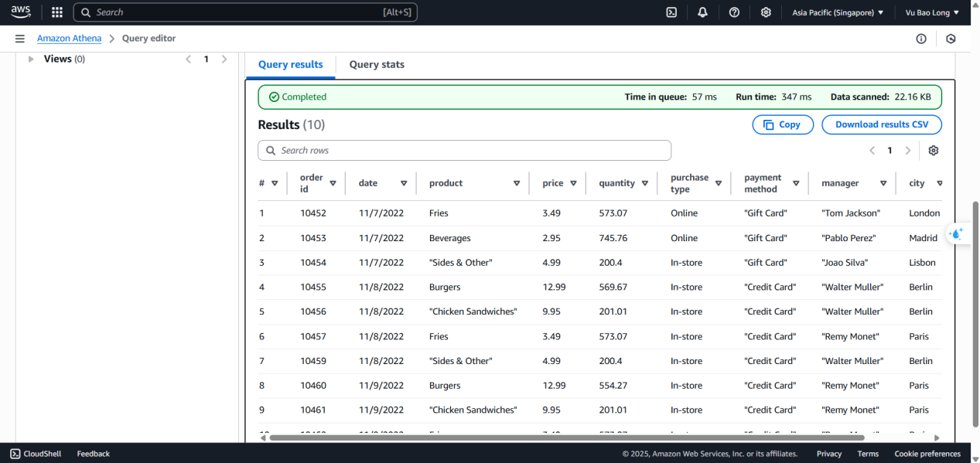980x463 pixels.
Task: Click quantity value 569.67
Action: pyautogui.click(x=613, y=288)
